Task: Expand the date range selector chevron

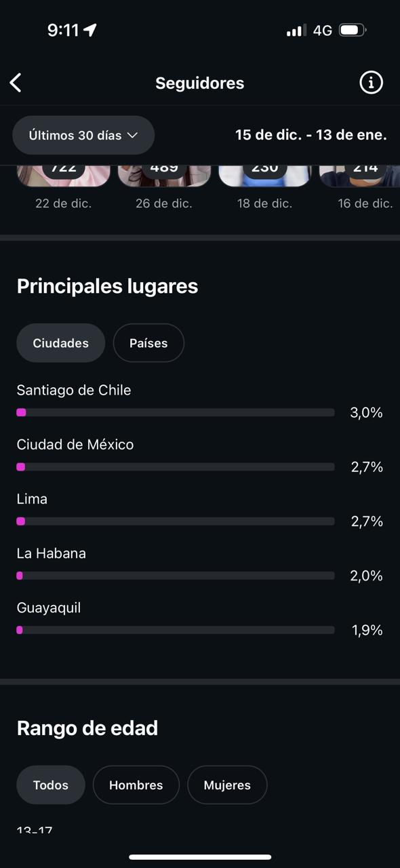Action: tap(132, 135)
